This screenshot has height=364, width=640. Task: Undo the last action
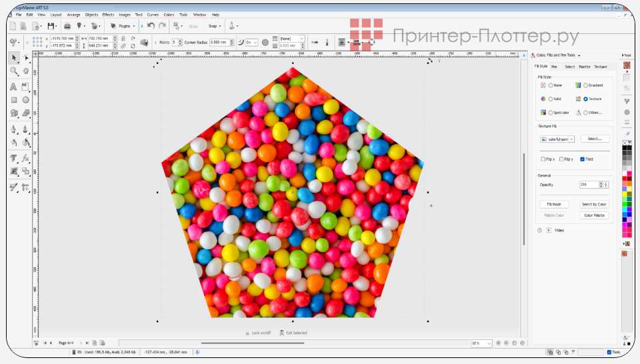151,26
